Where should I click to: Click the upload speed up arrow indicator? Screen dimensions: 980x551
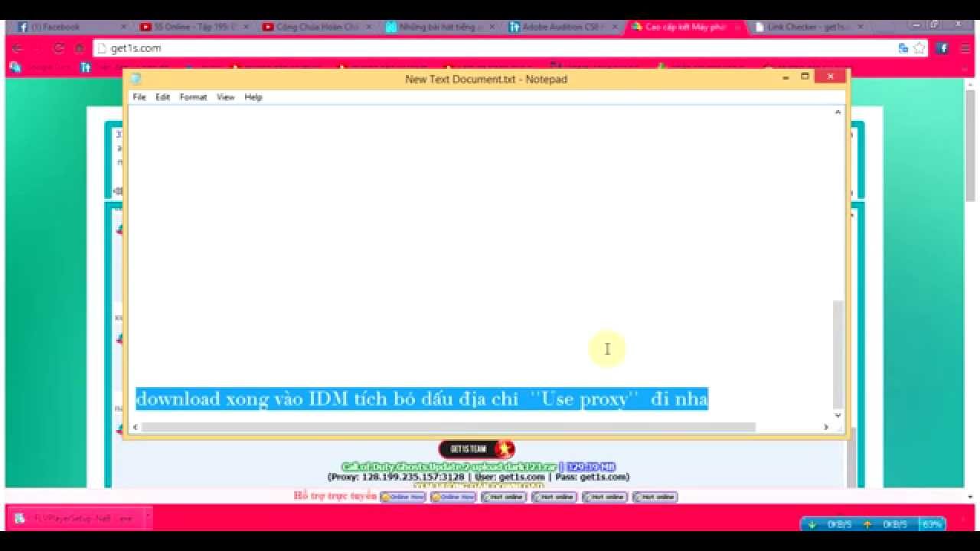[x=867, y=524]
